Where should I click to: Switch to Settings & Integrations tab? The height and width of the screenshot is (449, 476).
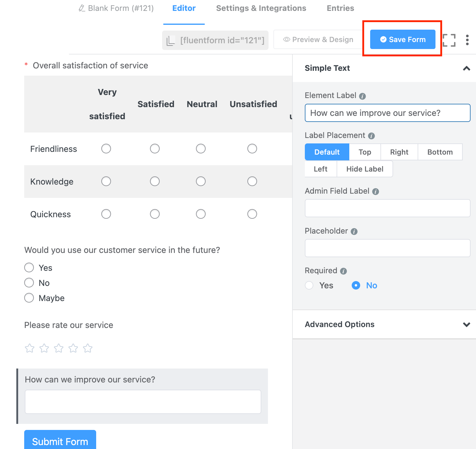coord(261,8)
